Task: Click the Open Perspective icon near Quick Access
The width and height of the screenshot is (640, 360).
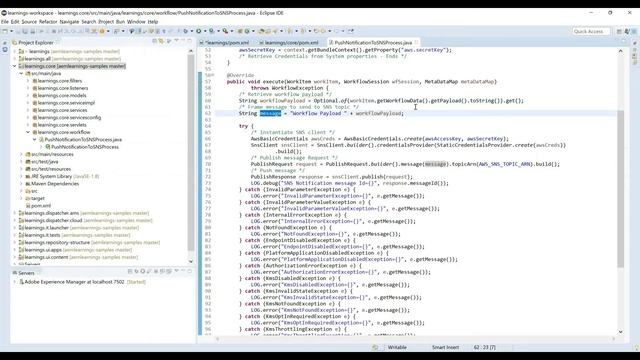Action: [x=619, y=31]
